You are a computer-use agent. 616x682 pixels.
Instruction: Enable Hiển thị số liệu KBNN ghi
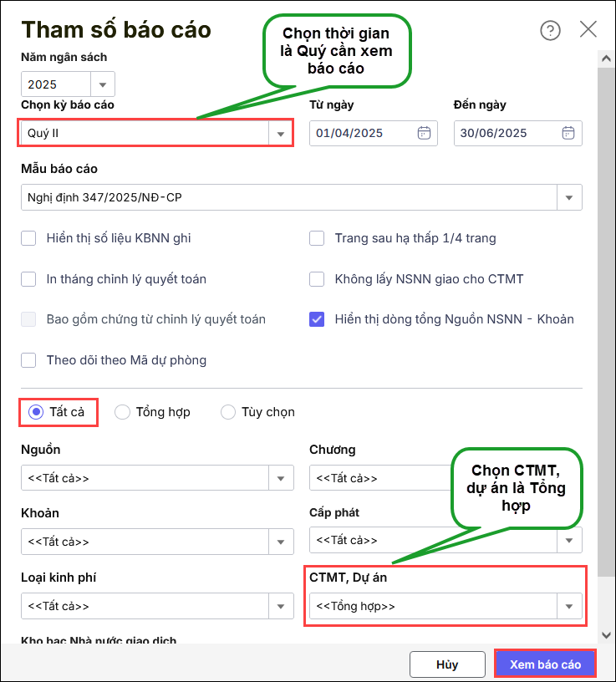click(x=29, y=238)
